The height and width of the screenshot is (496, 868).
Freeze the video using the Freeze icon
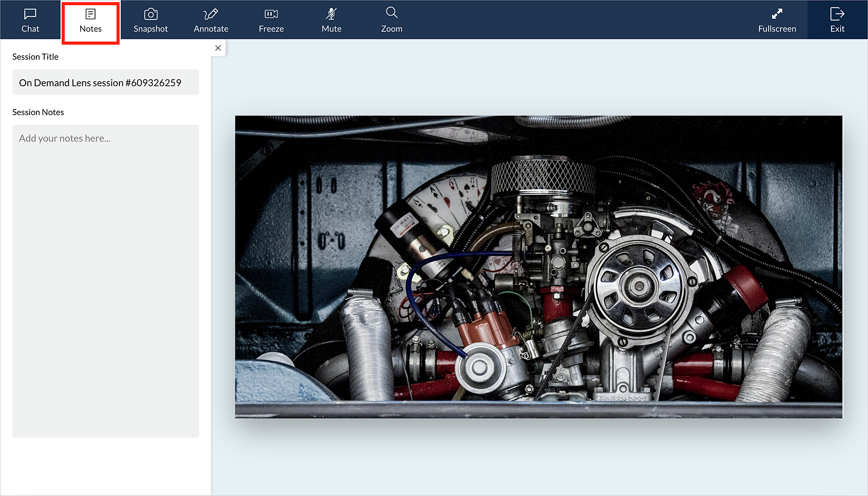point(271,14)
